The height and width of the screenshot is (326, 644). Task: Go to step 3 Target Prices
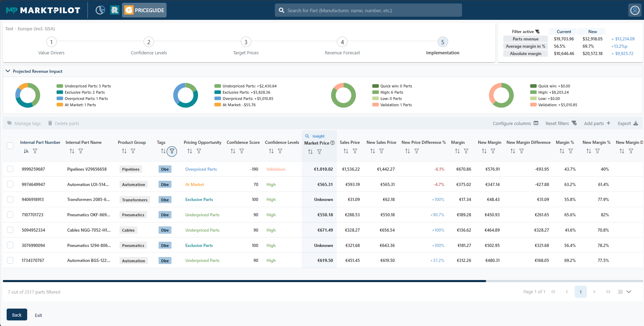click(246, 42)
